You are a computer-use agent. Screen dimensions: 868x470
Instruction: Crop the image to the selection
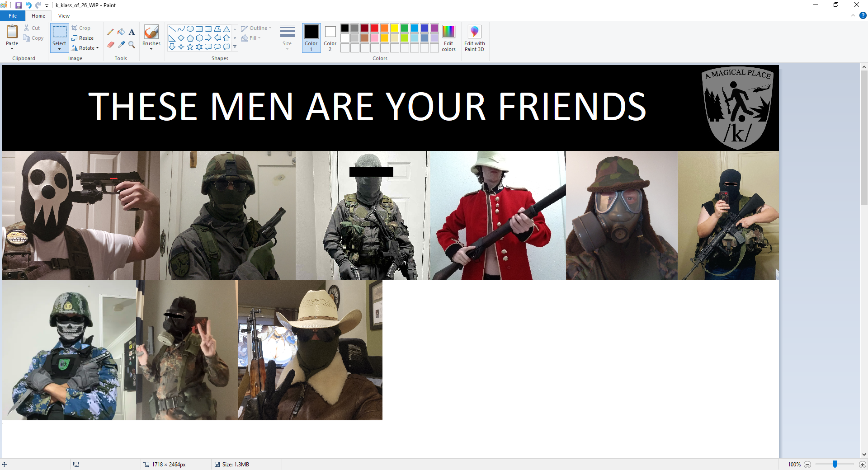[x=81, y=28]
